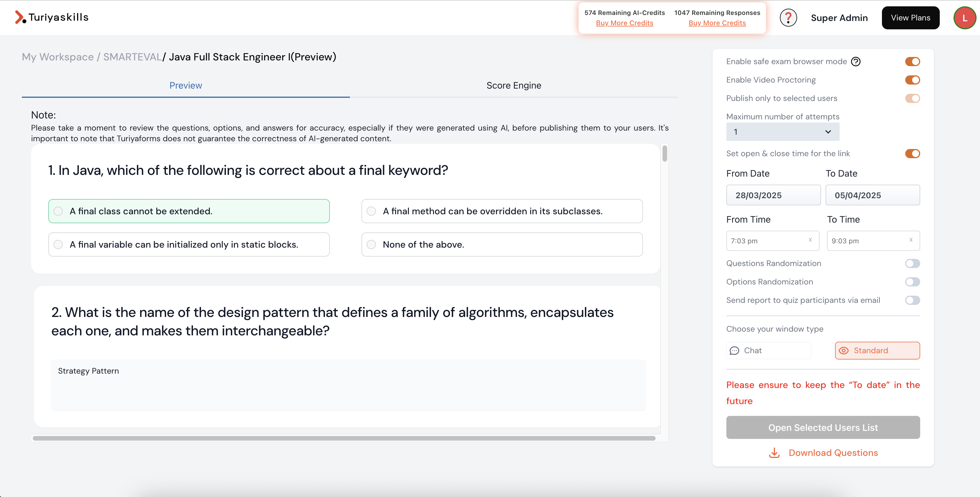Click the Super Admin profile avatar
Image resolution: width=980 pixels, height=497 pixels.
click(965, 18)
